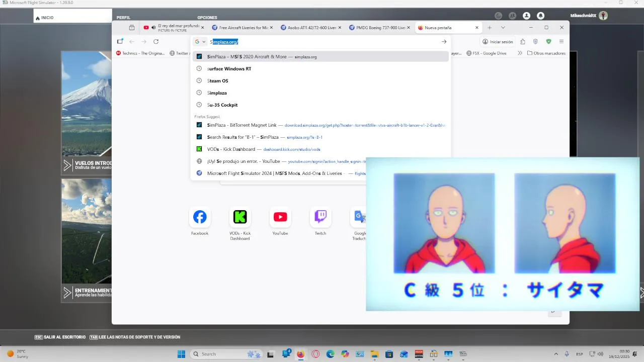
Task: Select SimPlaza - BitTorrent Magnet Link suggestion
Action: click(320, 125)
